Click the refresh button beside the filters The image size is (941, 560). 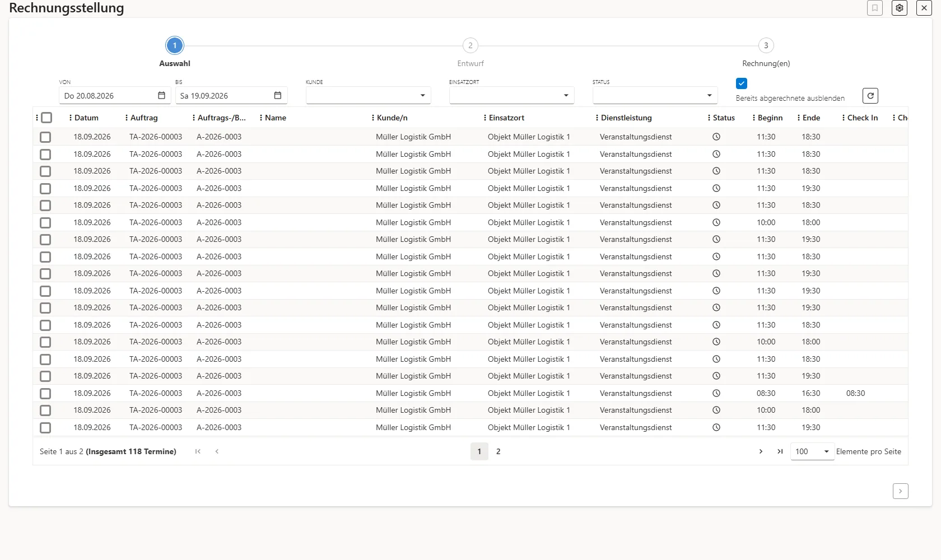pyautogui.click(x=870, y=96)
